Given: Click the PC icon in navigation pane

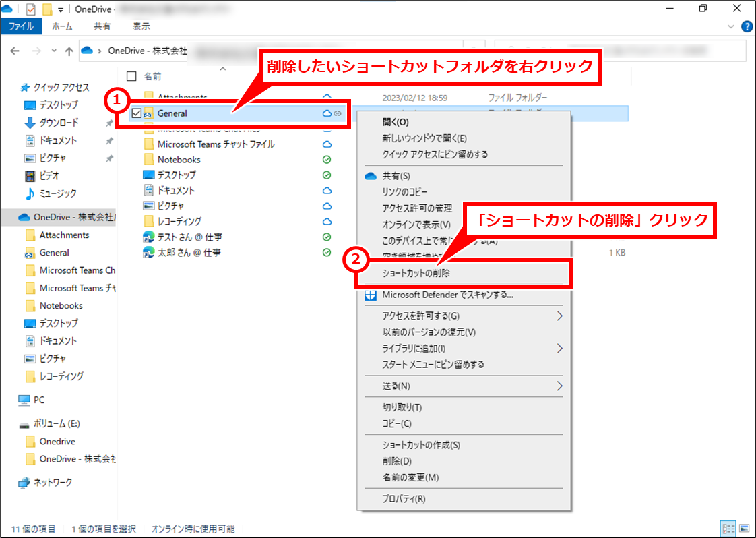Looking at the screenshot, I should (24, 400).
